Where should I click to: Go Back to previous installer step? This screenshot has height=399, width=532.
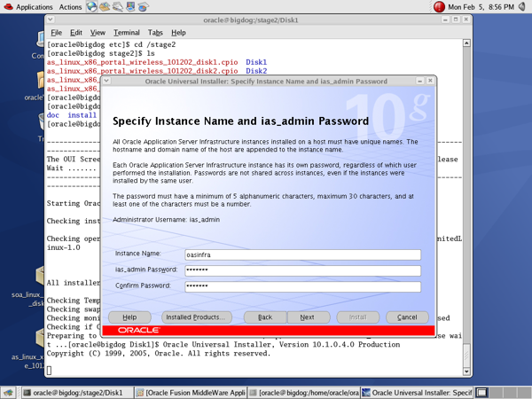click(265, 317)
